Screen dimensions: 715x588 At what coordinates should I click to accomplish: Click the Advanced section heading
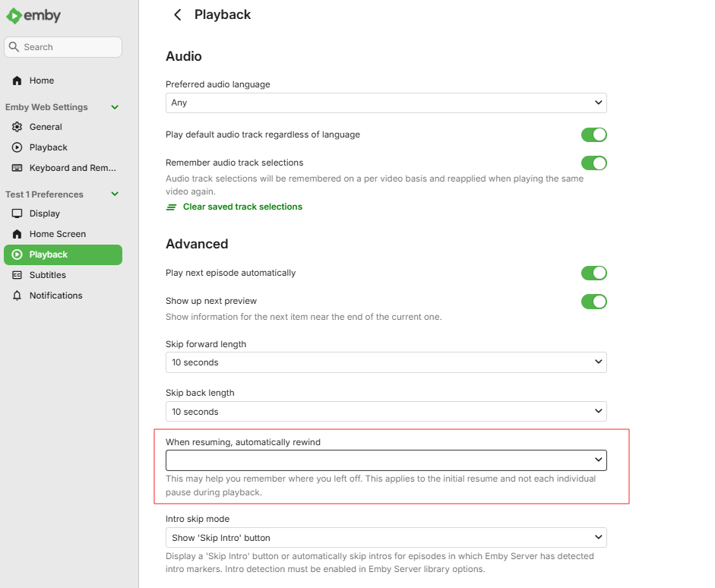[x=197, y=244]
